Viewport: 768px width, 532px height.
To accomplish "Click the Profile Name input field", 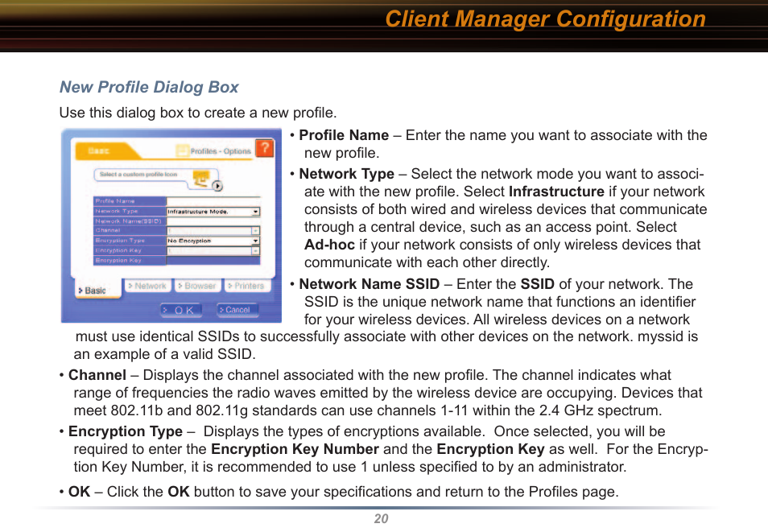I will coord(213,201).
